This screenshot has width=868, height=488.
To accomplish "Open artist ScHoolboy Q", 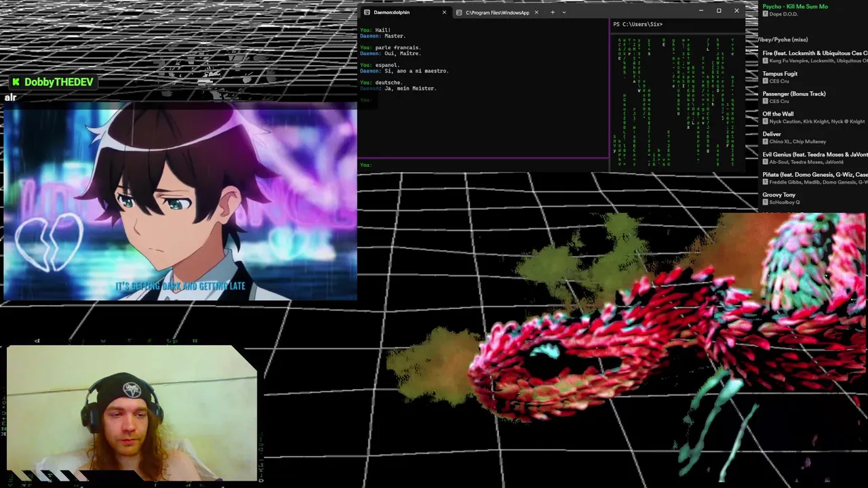I will point(785,203).
